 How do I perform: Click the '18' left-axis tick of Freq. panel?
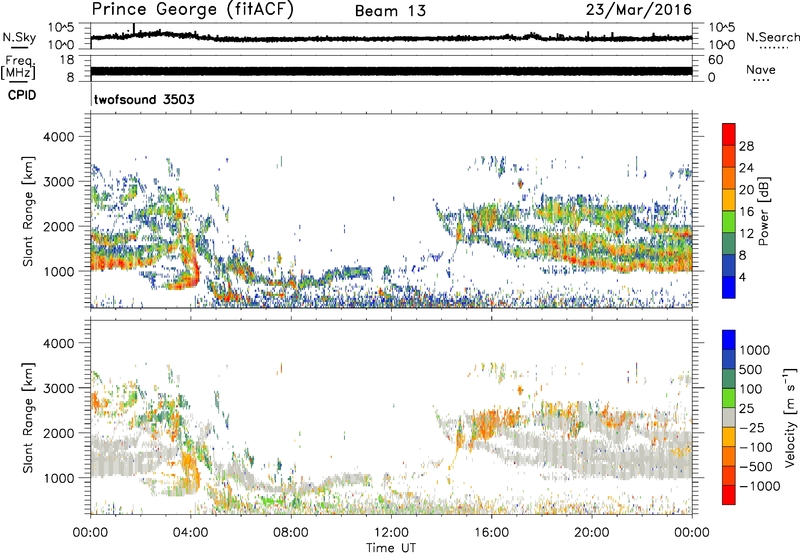point(66,60)
